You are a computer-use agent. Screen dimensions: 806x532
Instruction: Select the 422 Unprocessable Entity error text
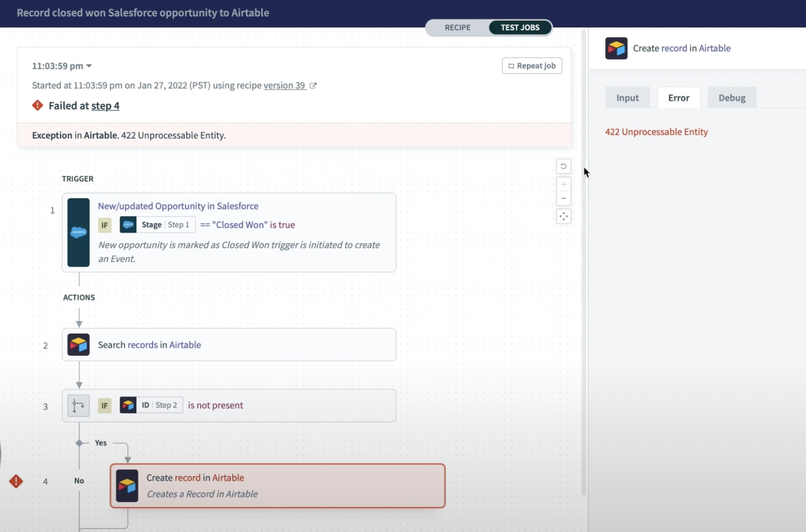tap(656, 132)
